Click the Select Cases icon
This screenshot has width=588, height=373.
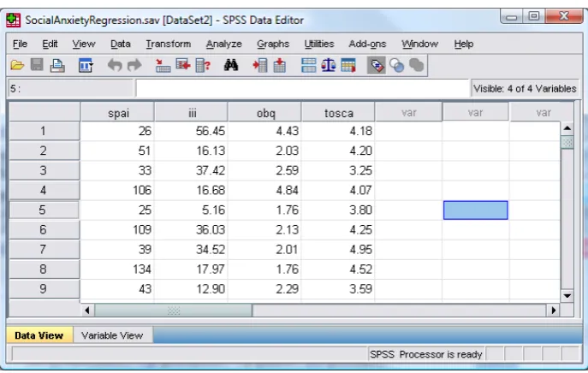[348, 66]
